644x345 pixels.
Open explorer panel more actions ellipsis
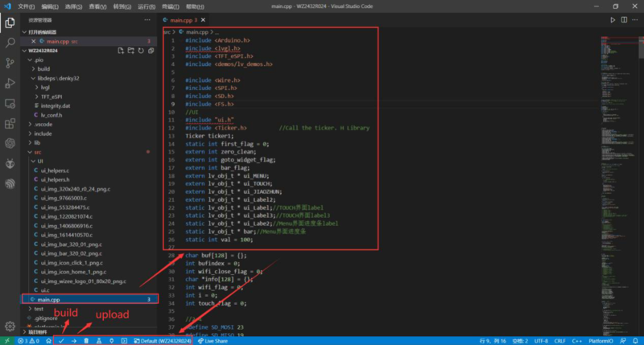[147, 19]
